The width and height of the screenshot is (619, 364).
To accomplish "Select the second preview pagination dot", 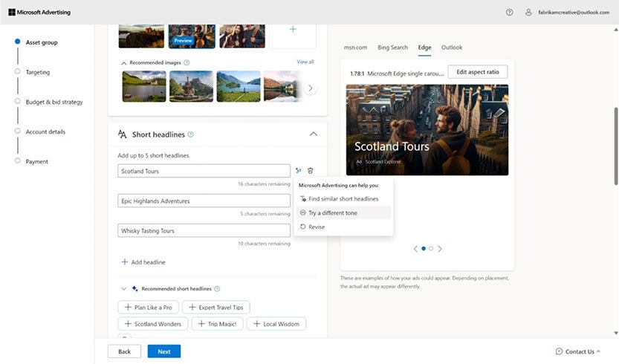I will pyautogui.click(x=431, y=249).
